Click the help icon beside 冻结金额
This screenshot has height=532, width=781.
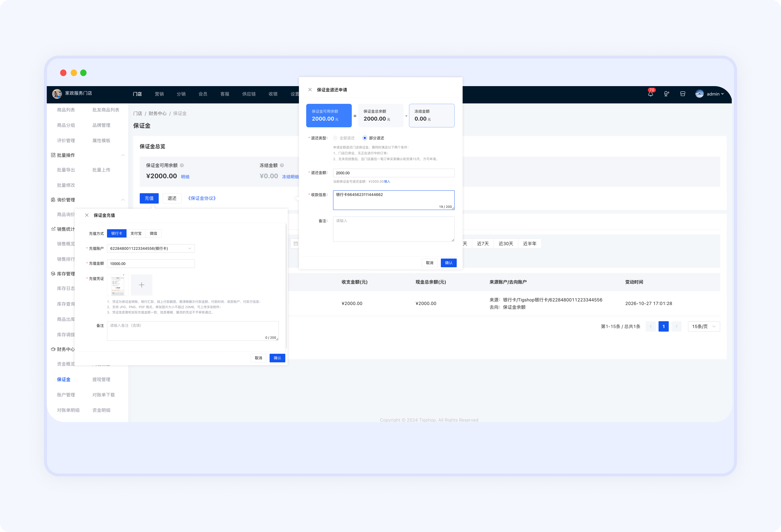(282, 165)
